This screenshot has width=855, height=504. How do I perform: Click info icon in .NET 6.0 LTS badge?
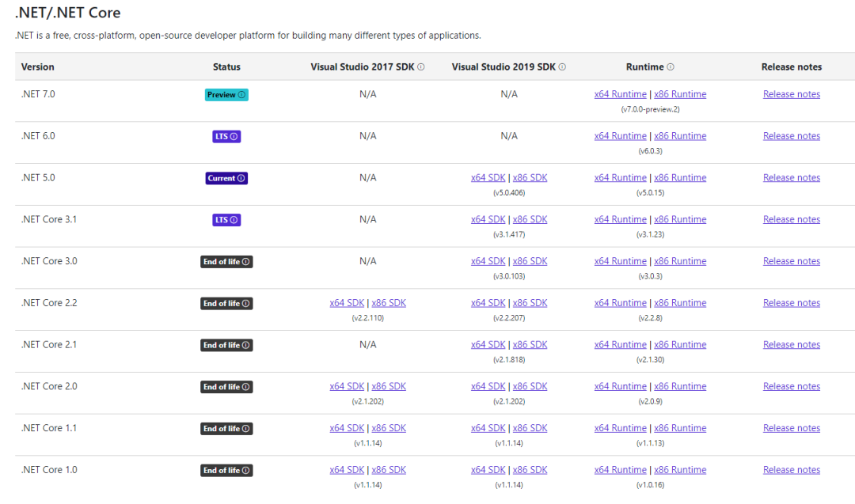[234, 137]
